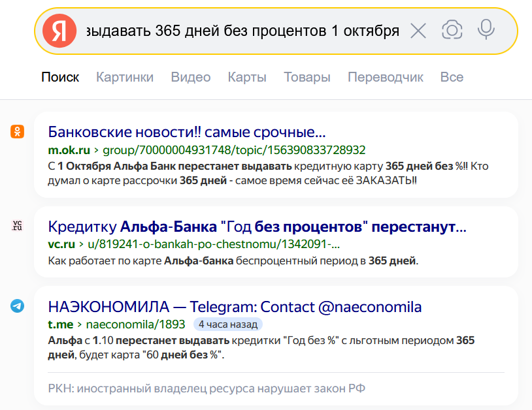
Task: Click the Yandex logo icon
Action: click(59, 31)
